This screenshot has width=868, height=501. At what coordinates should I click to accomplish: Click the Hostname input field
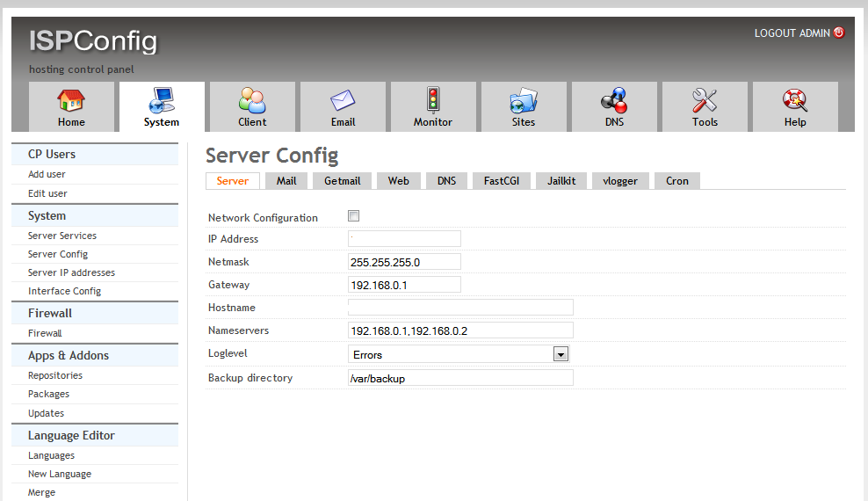pos(460,307)
